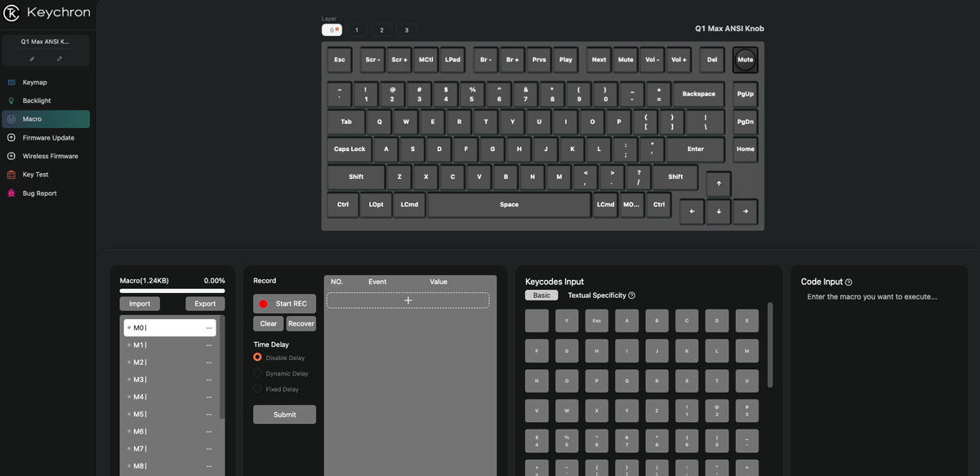The height and width of the screenshot is (476, 980).
Task: Open the three-dot menu for macro M3
Action: tap(209, 380)
